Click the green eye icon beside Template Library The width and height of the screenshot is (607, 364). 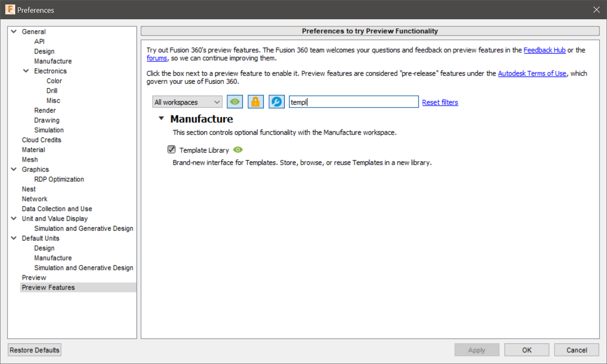[238, 150]
